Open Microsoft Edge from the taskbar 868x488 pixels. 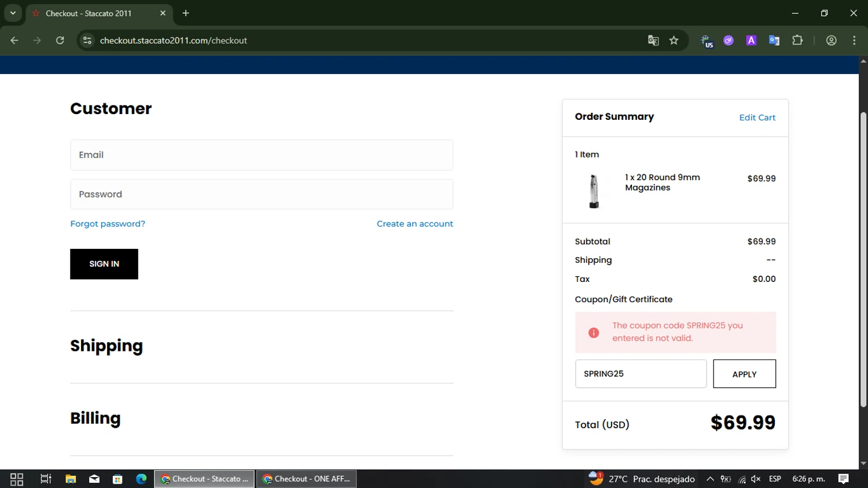[141, 479]
